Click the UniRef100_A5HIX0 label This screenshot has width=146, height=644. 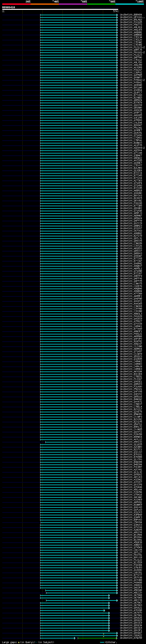[x=131, y=442]
